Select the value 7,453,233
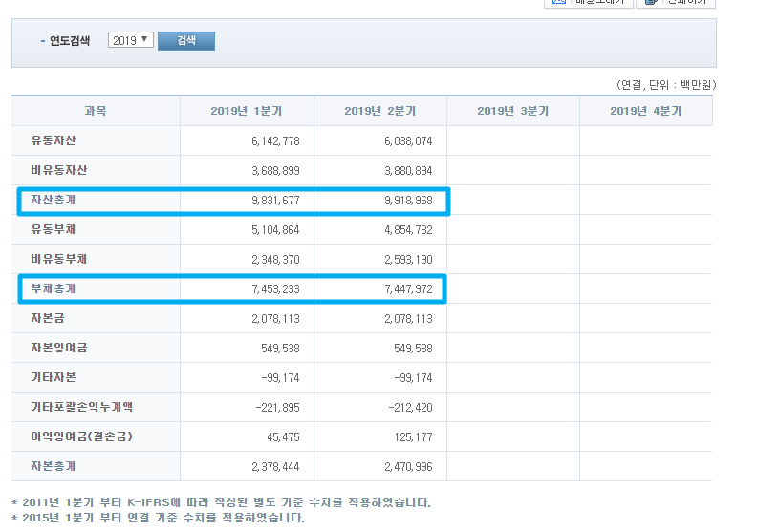Screen dimensions: 757x532 click(x=275, y=289)
